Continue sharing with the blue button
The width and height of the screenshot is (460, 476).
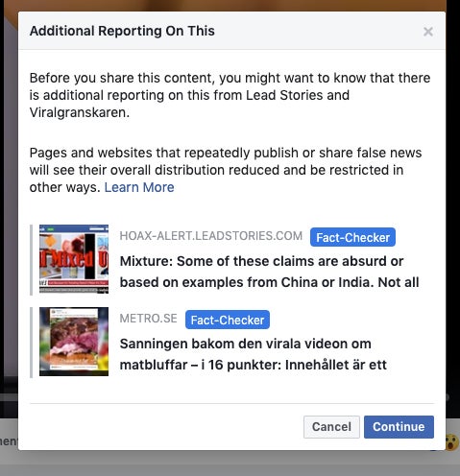399,427
